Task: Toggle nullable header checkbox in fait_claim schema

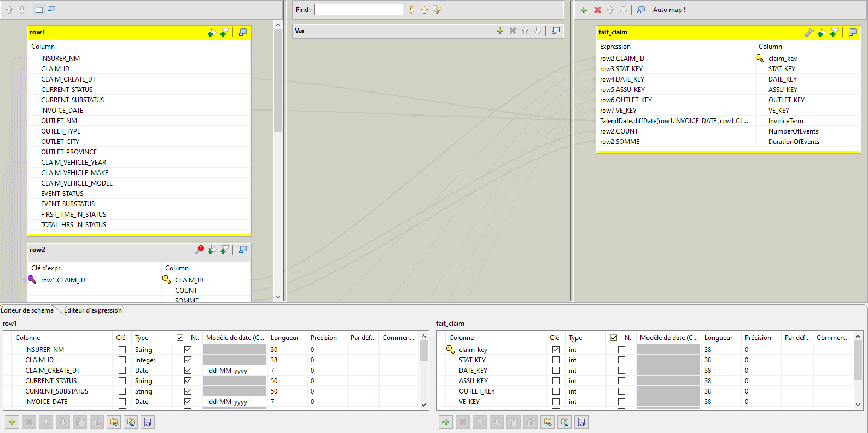Action: tap(614, 338)
